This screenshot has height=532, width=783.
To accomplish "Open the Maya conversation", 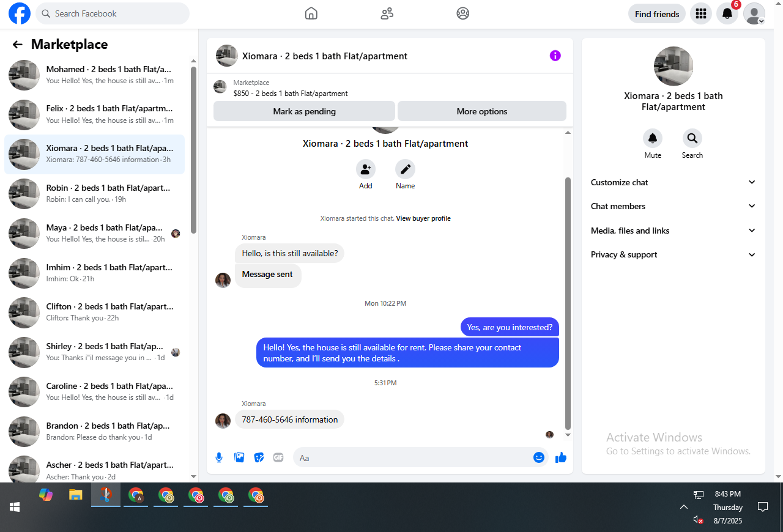I will pyautogui.click(x=95, y=233).
